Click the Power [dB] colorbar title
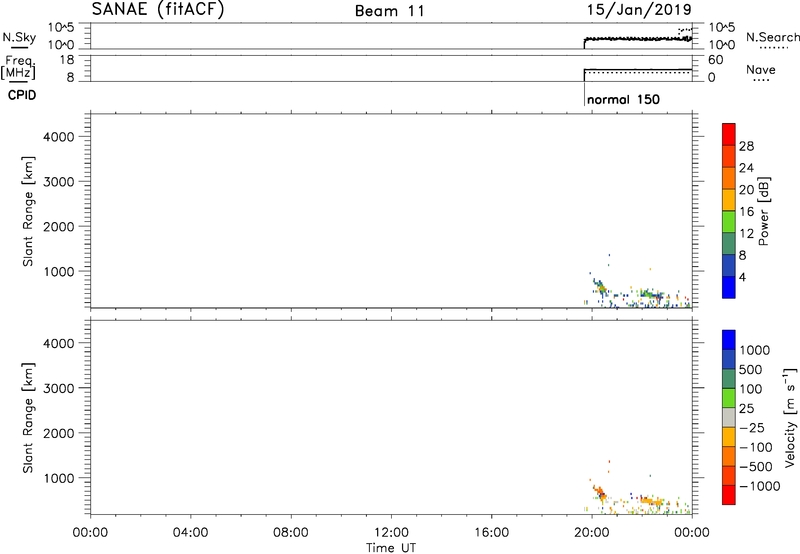Image resolution: width=800 pixels, height=554 pixels. pos(764,211)
